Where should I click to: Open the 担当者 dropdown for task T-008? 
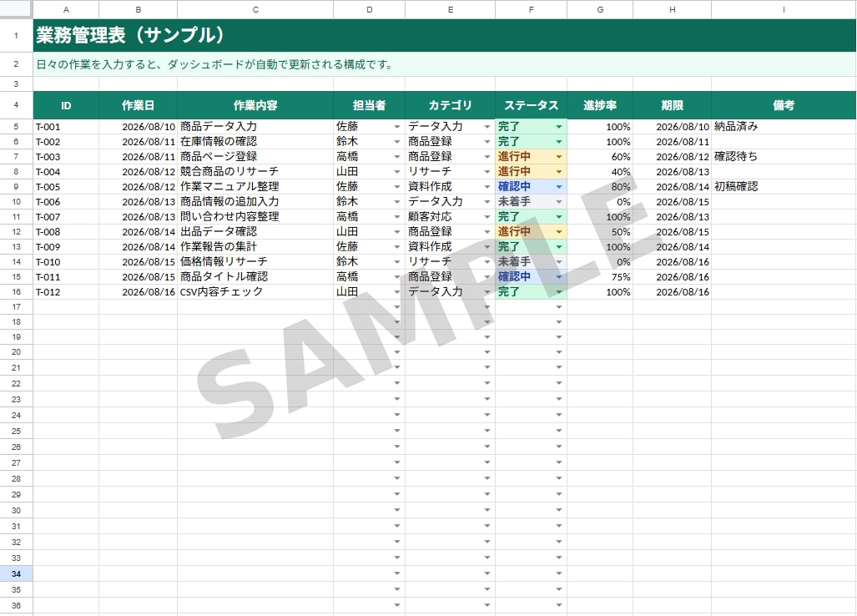397,232
